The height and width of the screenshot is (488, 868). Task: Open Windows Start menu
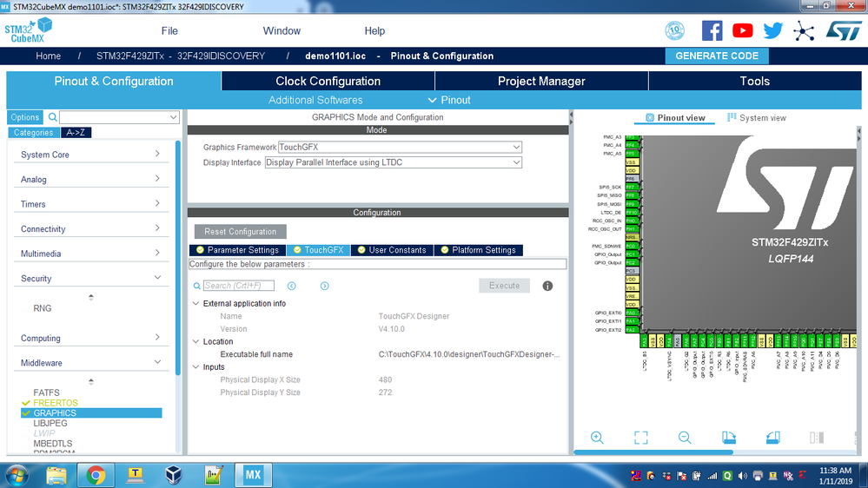[17, 476]
